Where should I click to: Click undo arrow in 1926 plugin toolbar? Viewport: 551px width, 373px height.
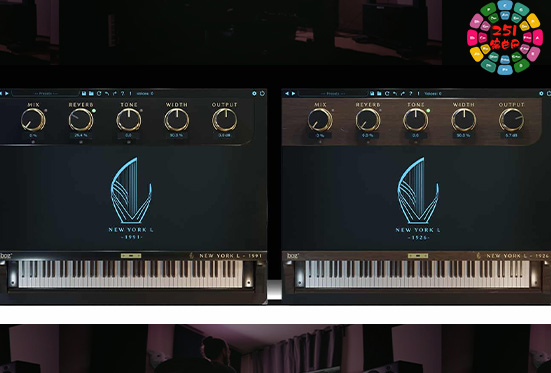(x=395, y=94)
